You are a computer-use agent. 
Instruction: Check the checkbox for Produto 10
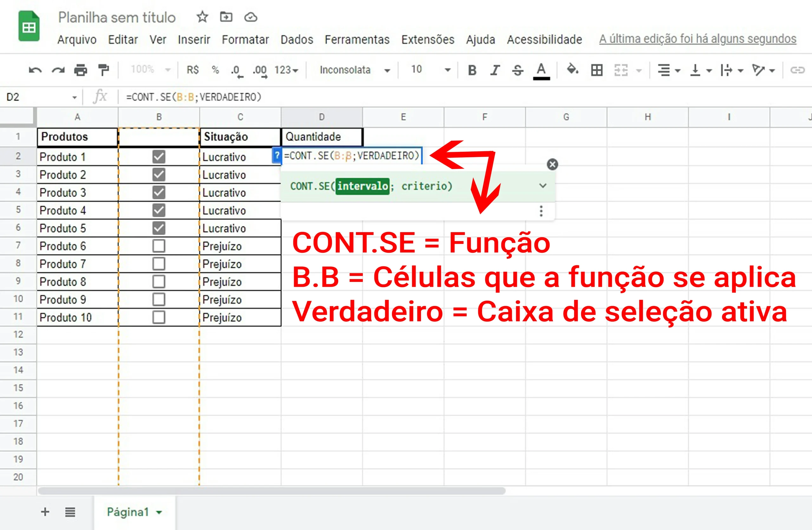[x=159, y=317]
